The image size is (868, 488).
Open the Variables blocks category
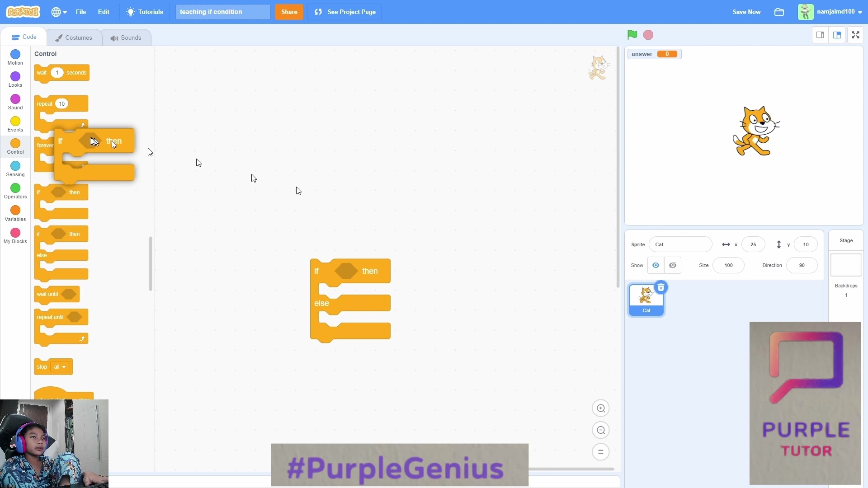15,214
